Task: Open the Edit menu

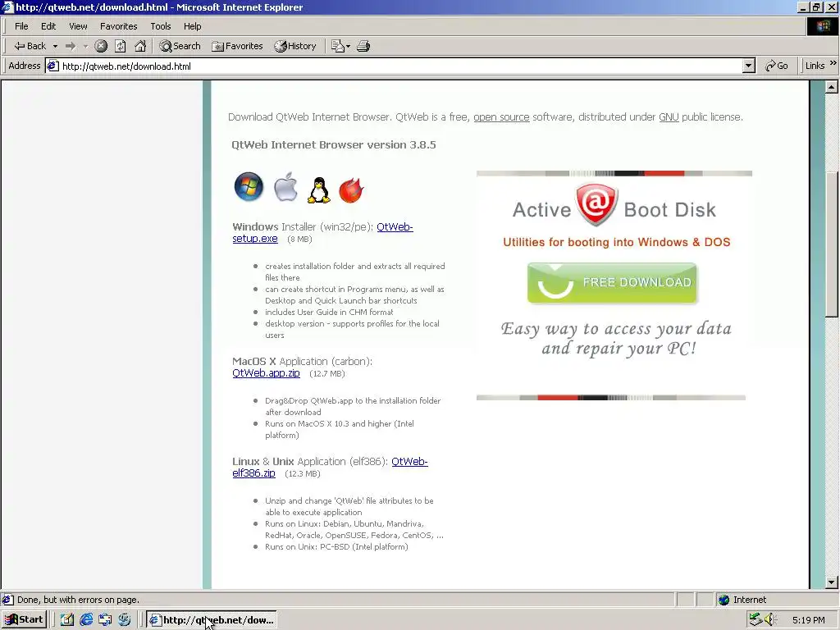Action: pyautogui.click(x=48, y=26)
